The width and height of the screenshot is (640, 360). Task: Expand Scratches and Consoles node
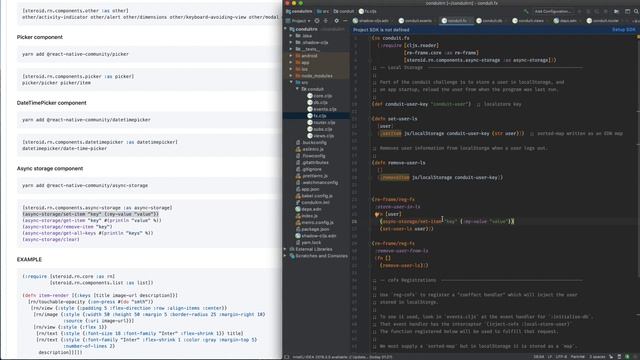pos(285,256)
